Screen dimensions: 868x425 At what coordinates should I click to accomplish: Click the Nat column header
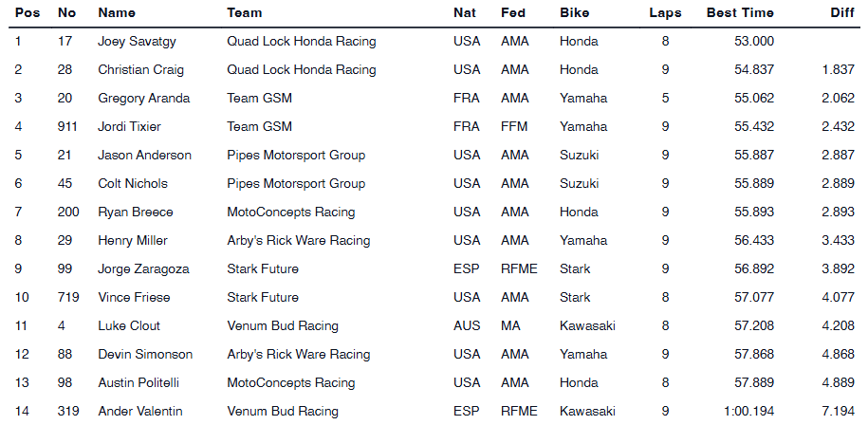[465, 13]
